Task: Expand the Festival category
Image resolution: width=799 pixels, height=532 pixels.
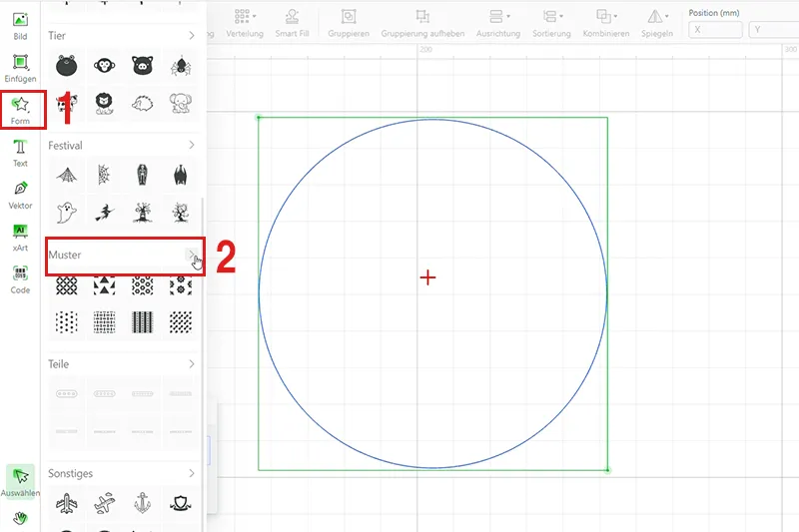Action: [192, 145]
